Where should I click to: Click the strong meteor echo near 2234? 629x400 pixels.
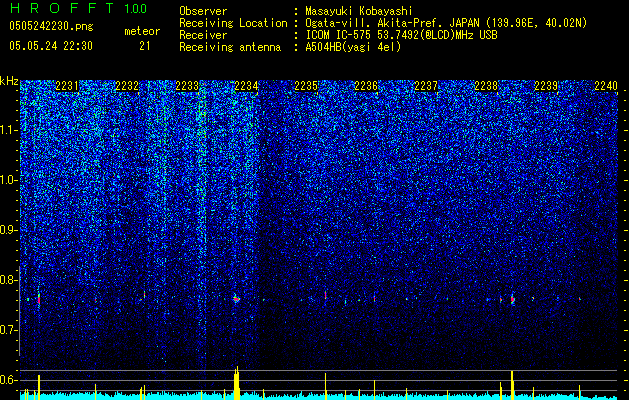[237, 298]
